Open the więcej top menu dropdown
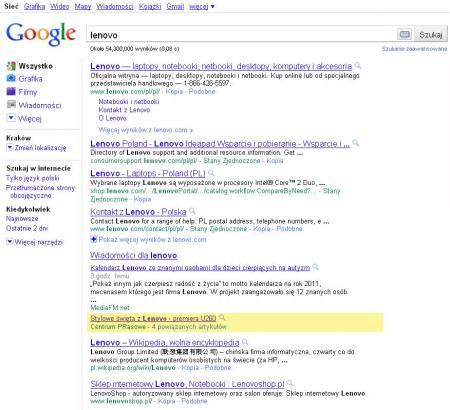Screen dimensions: 450x410 tap(202, 6)
